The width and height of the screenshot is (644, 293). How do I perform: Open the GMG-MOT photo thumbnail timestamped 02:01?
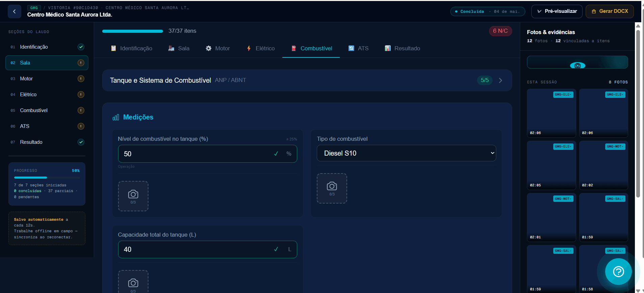click(x=552, y=217)
